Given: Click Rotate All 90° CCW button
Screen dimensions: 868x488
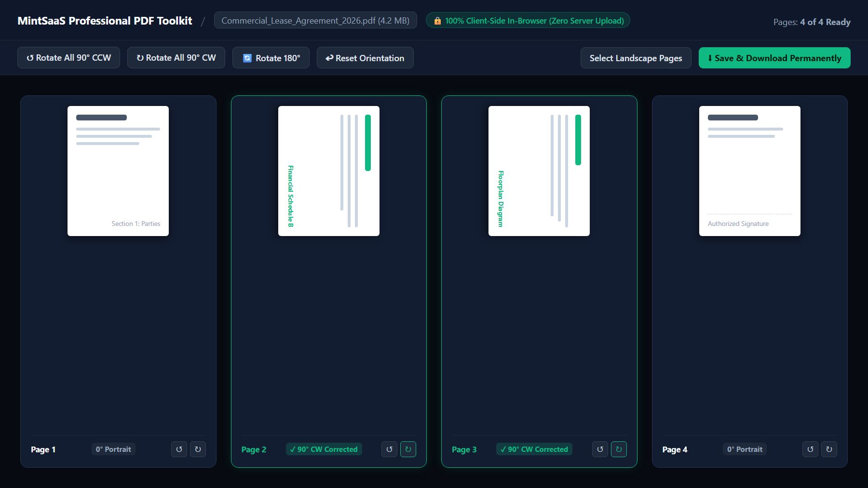Looking at the screenshot, I should pyautogui.click(x=68, y=58).
